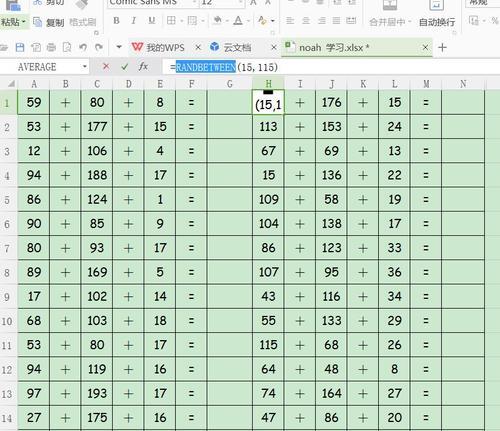Screen dimensions: 500x431
Task: Confirm formula with the green checkmark
Action: [x=125, y=67]
